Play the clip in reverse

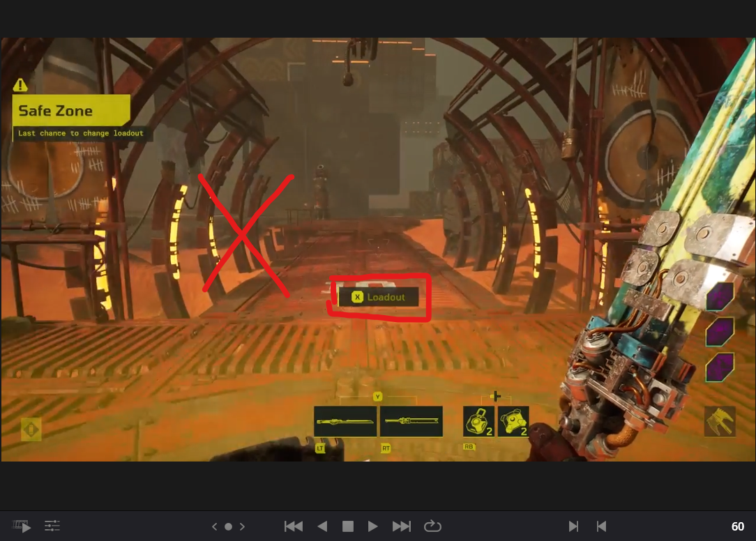(x=322, y=526)
